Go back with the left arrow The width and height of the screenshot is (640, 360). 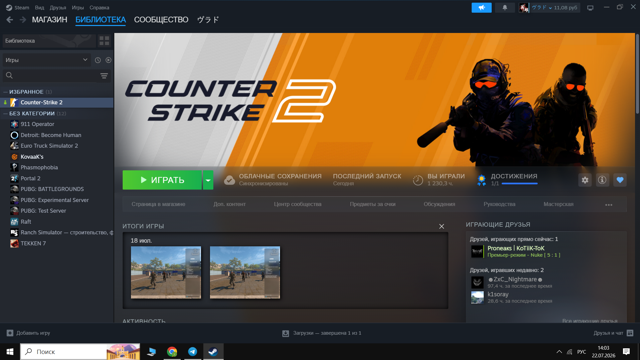[10, 20]
